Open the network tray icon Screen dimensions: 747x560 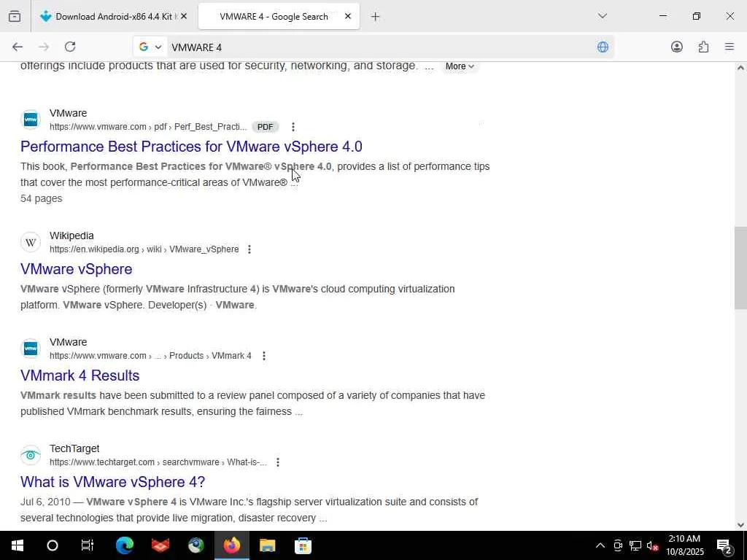coord(635,545)
